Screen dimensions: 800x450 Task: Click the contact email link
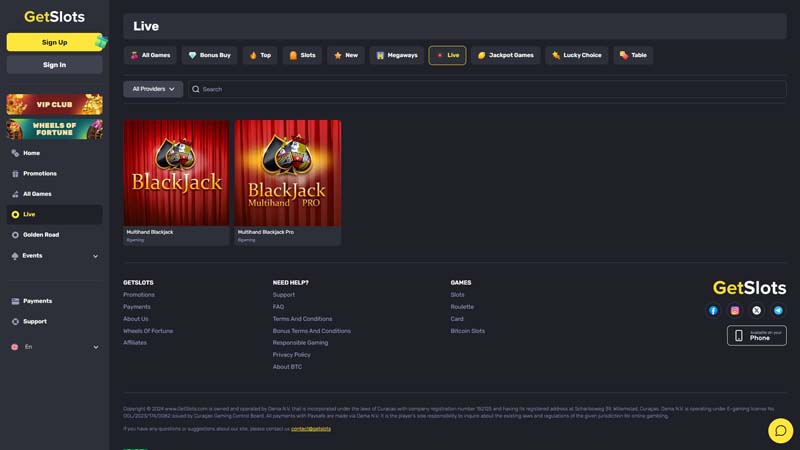[311, 429]
